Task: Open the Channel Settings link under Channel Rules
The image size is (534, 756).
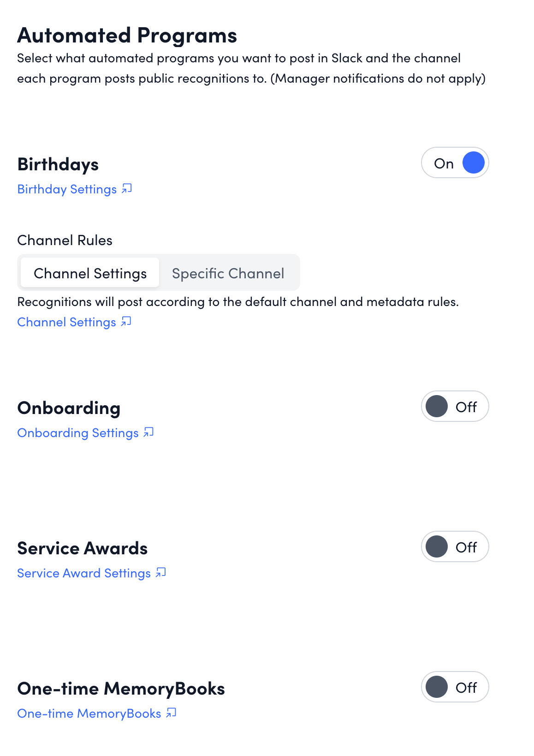Action: 66,322
